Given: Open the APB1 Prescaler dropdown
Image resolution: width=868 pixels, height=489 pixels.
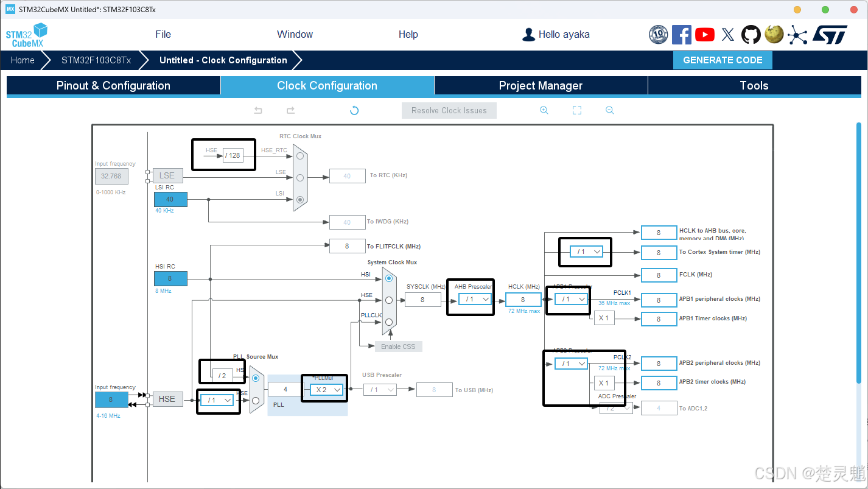Looking at the screenshot, I should click(571, 299).
